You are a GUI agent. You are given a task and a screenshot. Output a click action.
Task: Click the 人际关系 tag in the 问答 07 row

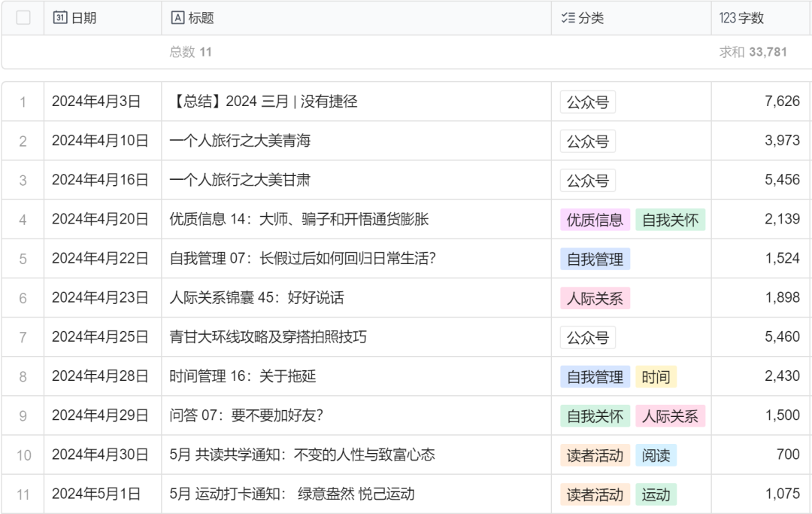coord(670,416)
